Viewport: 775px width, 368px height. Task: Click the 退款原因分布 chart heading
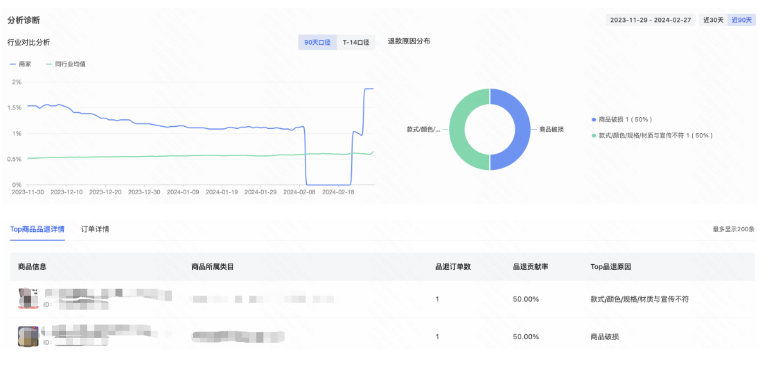(409, 41)
